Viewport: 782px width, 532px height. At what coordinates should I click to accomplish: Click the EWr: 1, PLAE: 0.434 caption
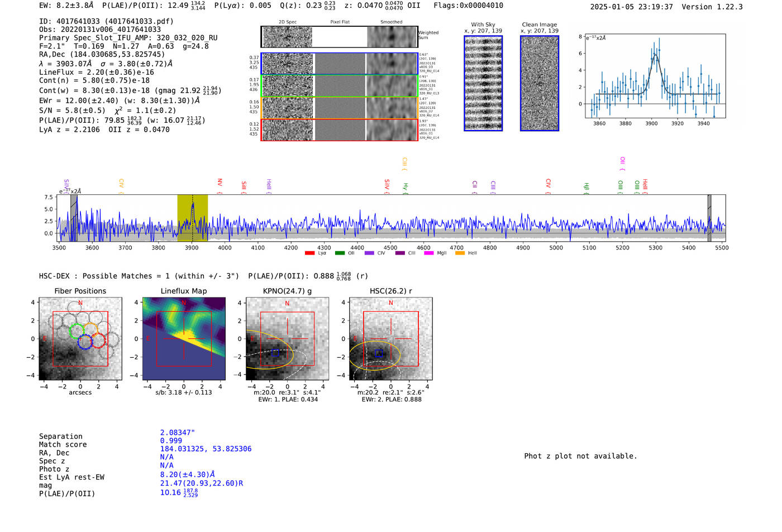tap(288, 400)
